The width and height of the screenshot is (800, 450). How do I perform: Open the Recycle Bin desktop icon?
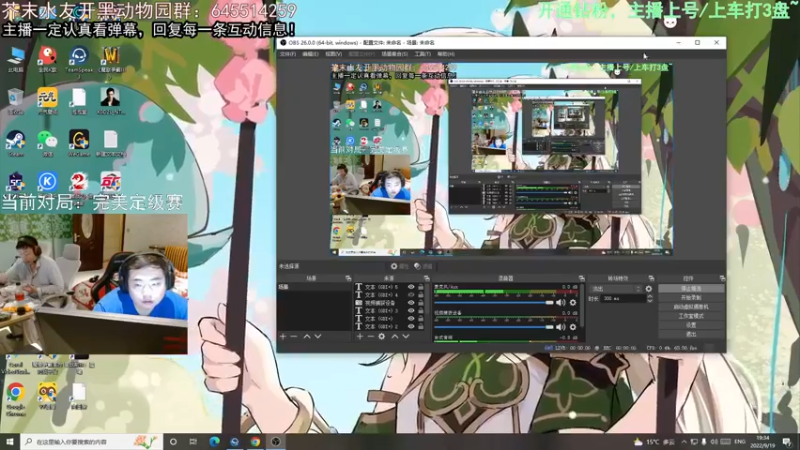click(16, 101)
